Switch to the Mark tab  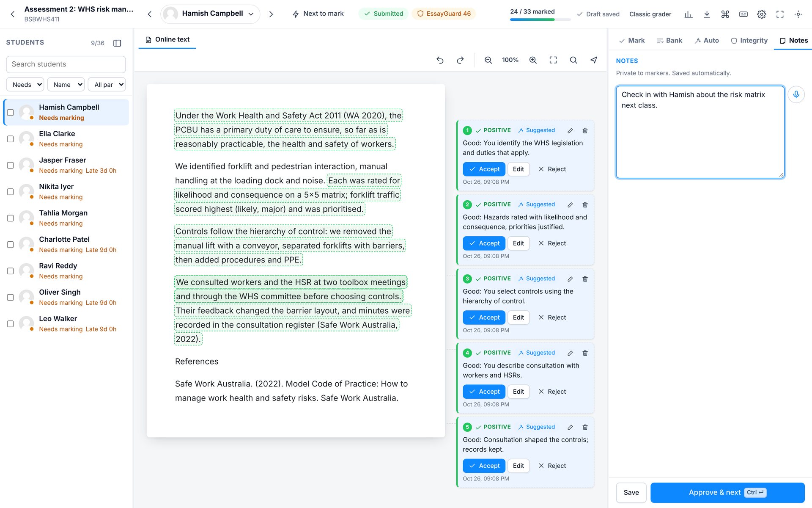click(632, 41)
